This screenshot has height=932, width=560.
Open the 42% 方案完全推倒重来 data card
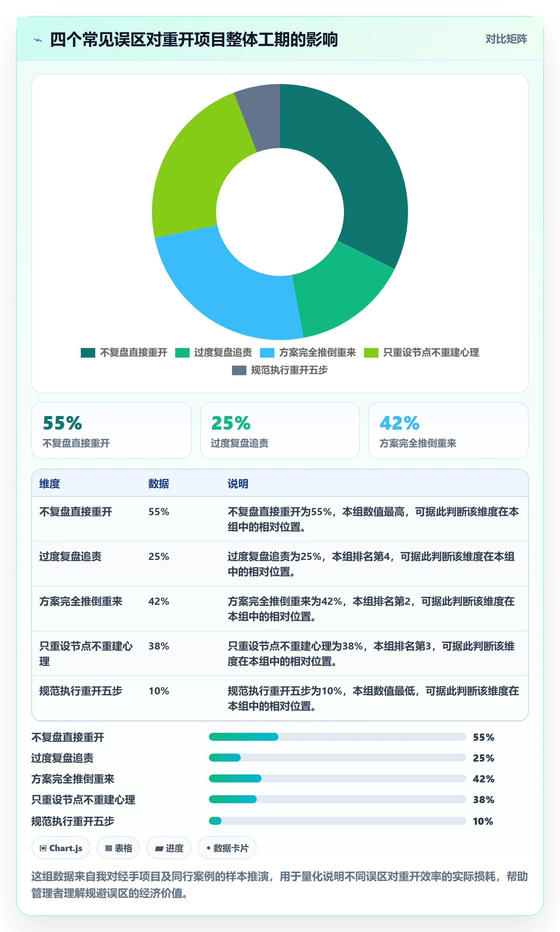[448, 430]
